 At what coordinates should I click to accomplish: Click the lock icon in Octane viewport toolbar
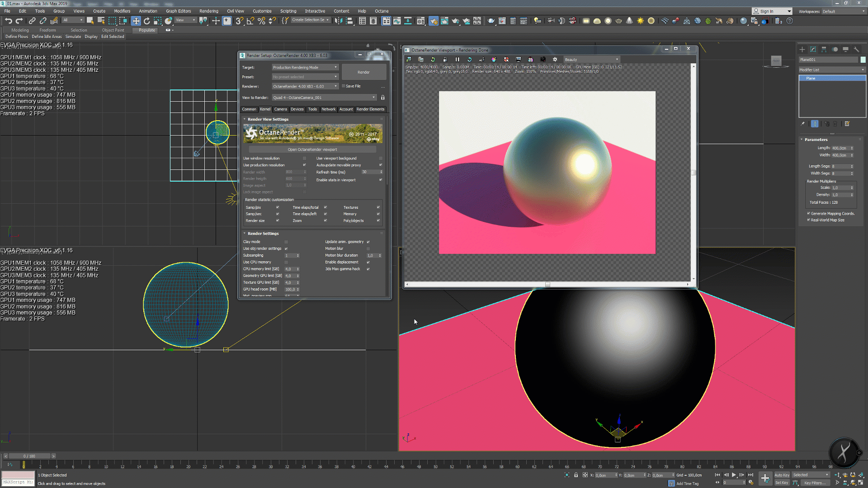pos(445,60)
